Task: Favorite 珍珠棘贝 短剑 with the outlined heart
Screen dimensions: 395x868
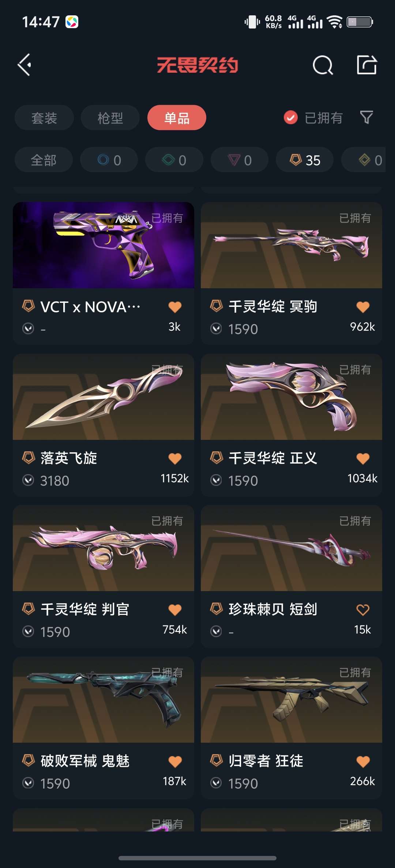Action: tap(363, 609)
